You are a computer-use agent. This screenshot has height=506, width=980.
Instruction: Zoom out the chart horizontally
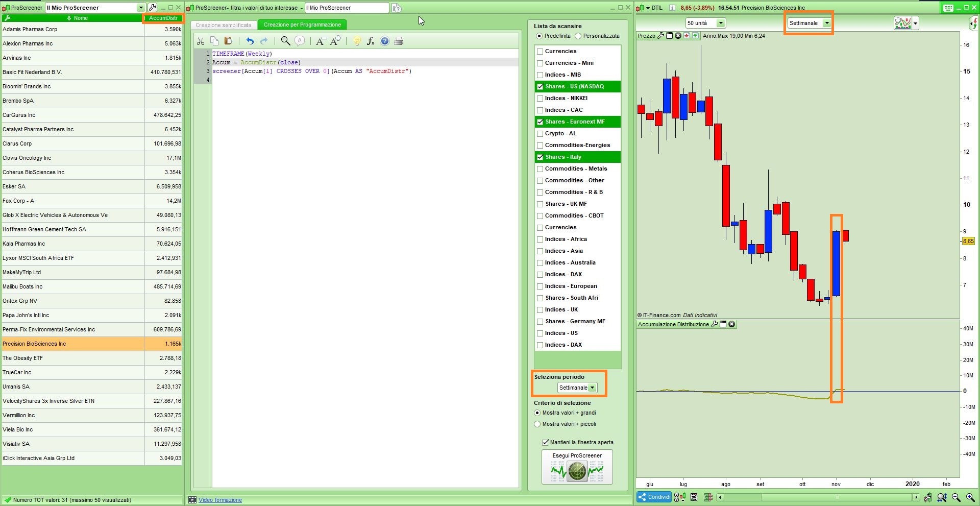(956, 497)
